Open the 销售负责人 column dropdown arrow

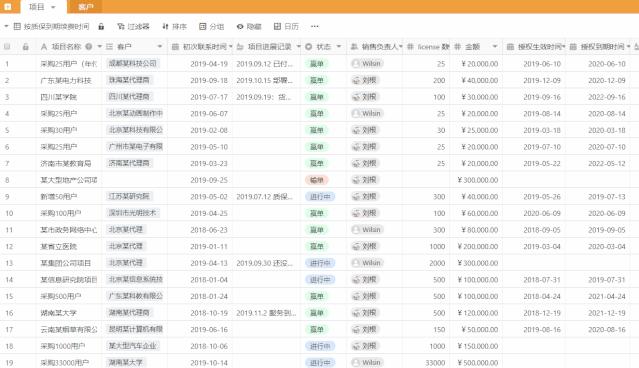pyautogui.click(x=401, y=47)
